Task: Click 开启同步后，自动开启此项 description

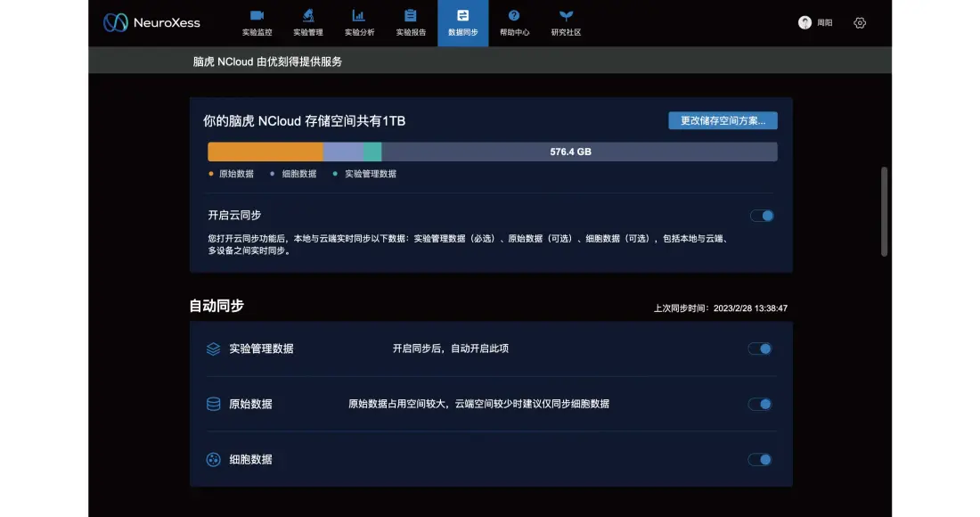Action: (x=451, y=349)
